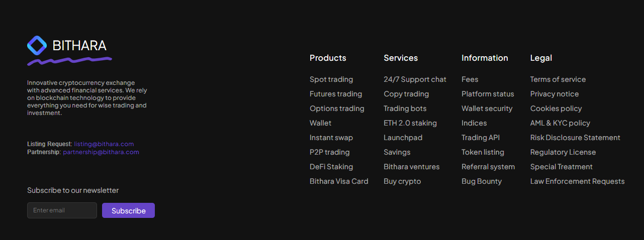Click the Bithara diamond logo icon
Image resolution: width=644 pixels, height=240 pixels.
37,45
